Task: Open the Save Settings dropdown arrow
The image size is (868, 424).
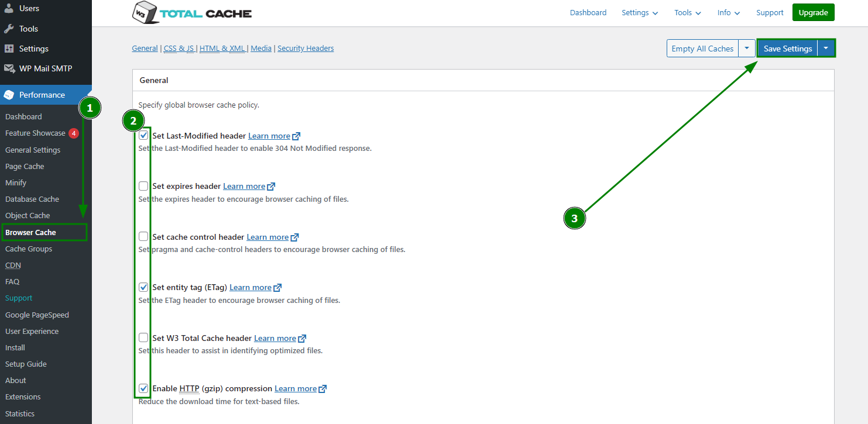Action: click(x=826, y=48)
